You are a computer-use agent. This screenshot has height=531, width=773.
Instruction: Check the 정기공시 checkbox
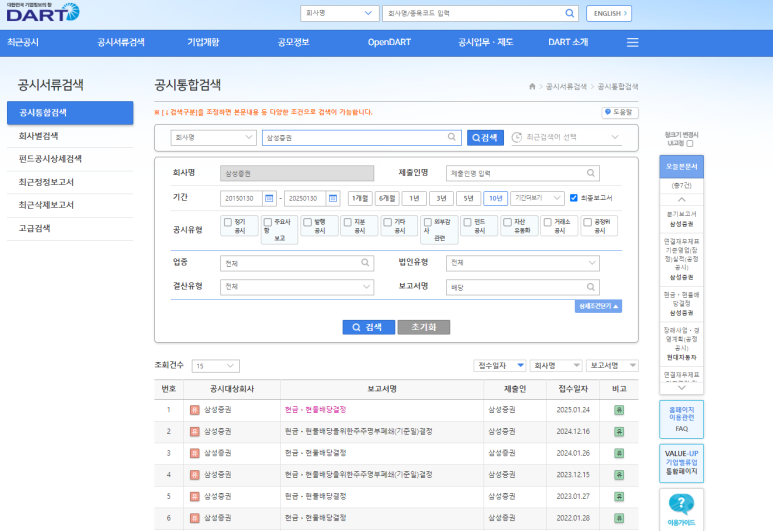click(228, 222)
